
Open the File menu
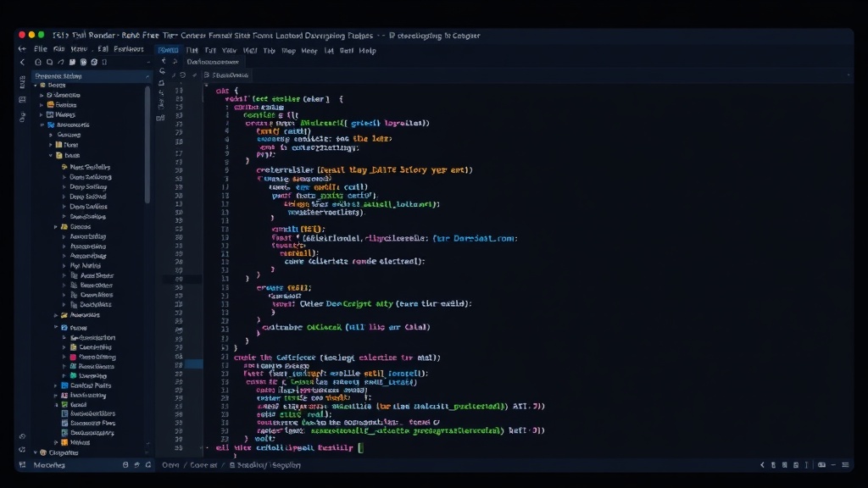click(x=41, y=49)
